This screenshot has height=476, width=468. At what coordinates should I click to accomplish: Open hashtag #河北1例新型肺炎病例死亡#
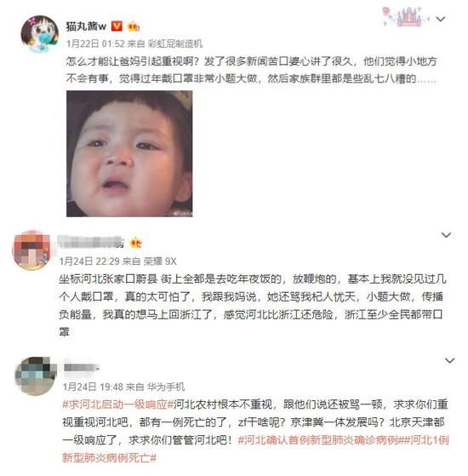pyautogui.click(x=255, y=449)
